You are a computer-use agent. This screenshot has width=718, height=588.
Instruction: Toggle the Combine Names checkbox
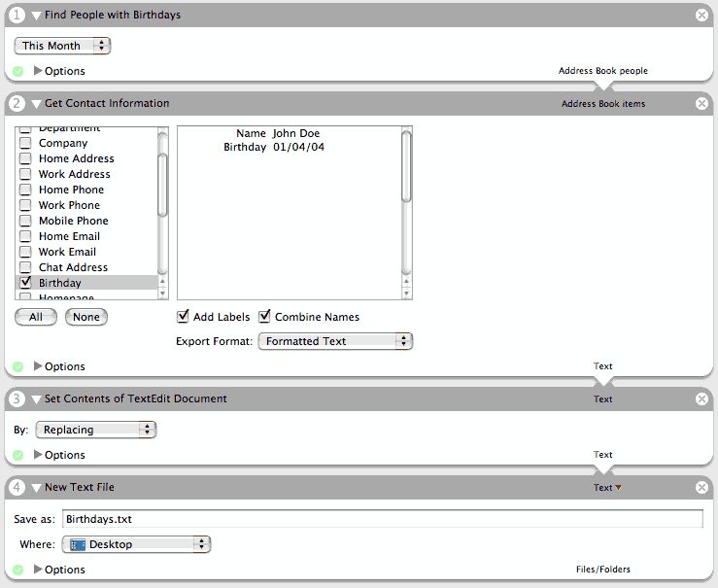264,316
